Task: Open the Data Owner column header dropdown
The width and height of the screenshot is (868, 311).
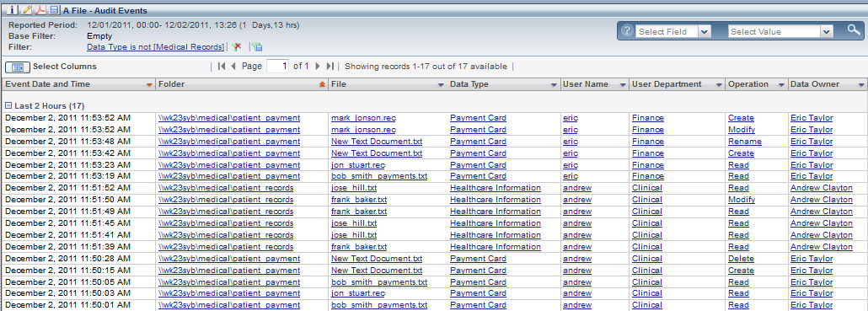Action: (x=860, y=85)
